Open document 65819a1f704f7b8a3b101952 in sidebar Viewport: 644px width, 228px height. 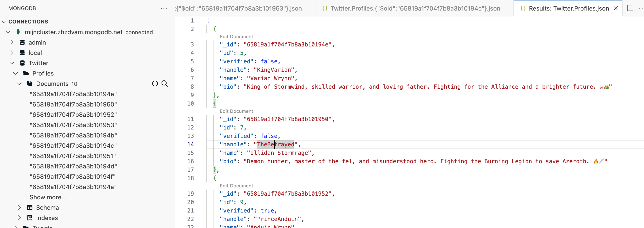click(73, 115)
